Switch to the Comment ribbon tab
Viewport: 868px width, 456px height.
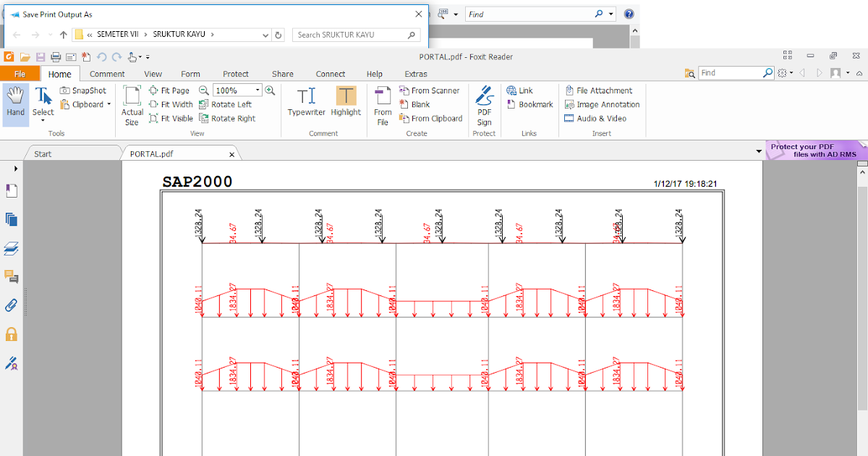(107, 74)
